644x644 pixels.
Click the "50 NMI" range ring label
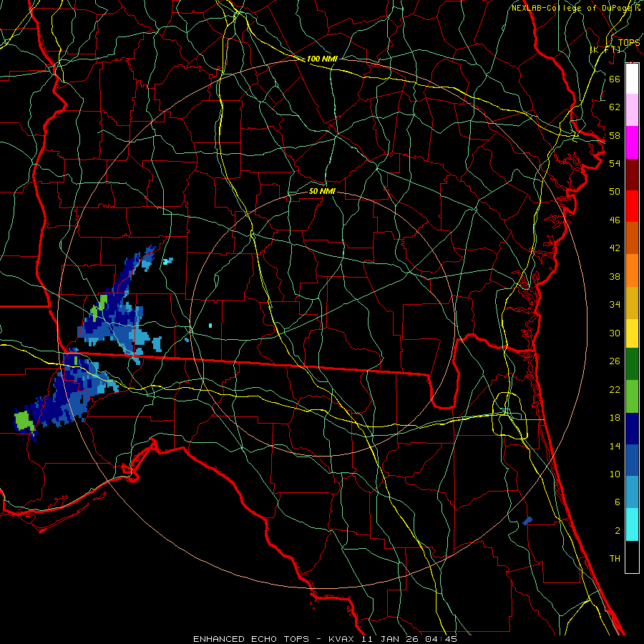[322, 191]
